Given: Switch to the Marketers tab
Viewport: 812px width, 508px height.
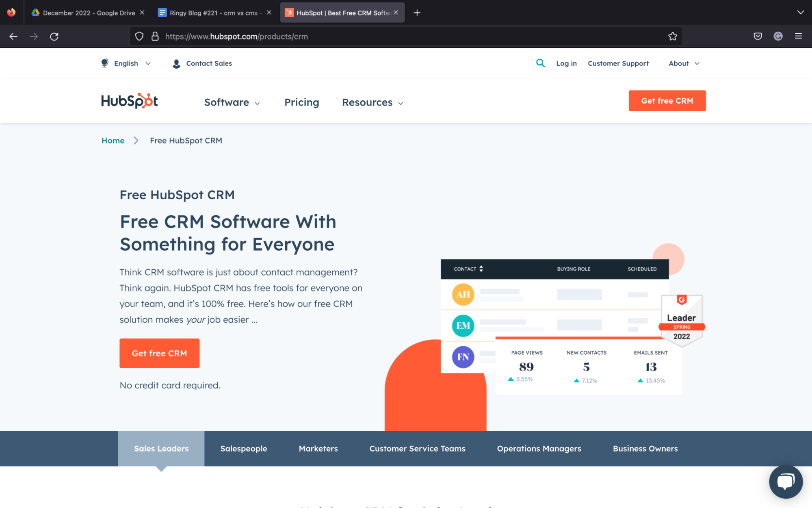Looking at the screenshot, I should [318, 448].
